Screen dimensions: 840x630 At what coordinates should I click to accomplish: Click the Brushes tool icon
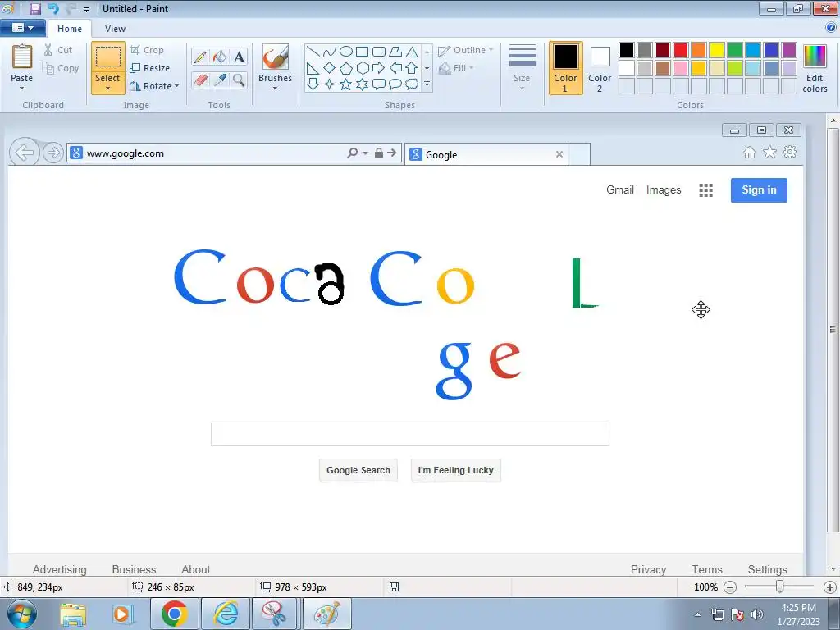point(275,57)
